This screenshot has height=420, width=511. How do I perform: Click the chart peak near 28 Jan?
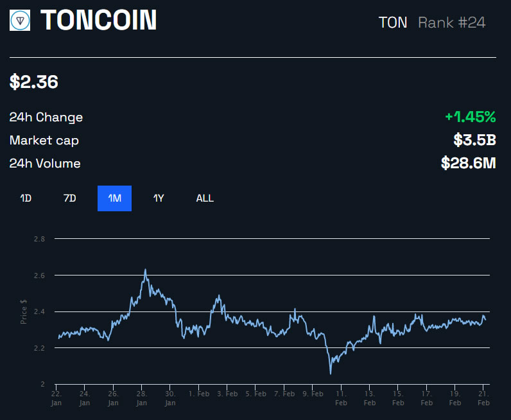pos(145,270)
